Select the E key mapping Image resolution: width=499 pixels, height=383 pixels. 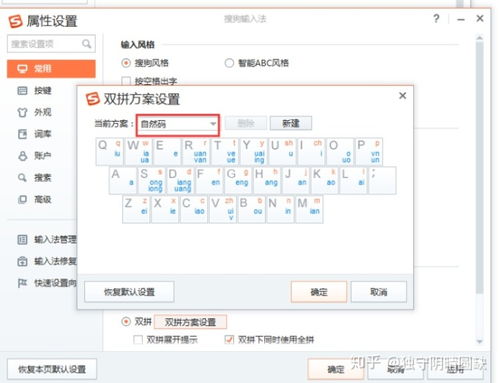coord(167,152)
